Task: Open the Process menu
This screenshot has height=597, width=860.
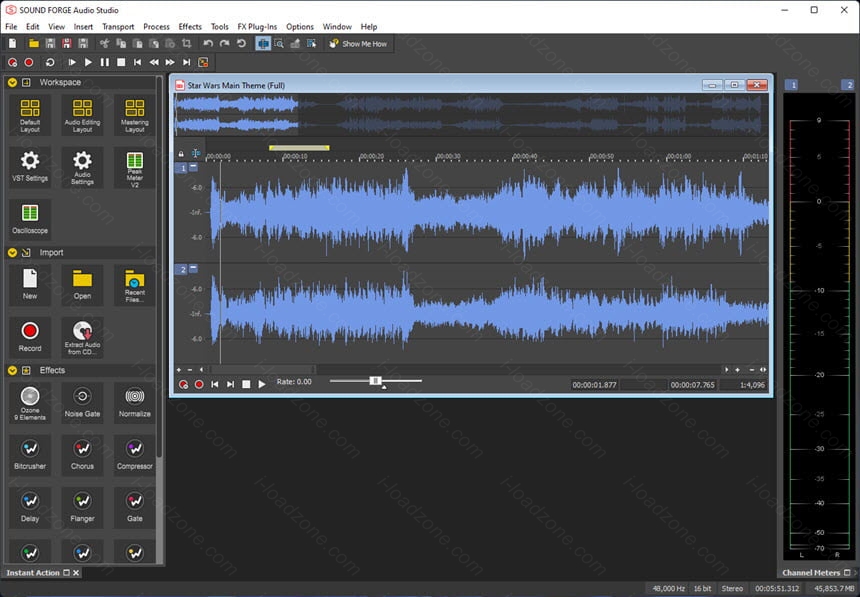Action: pos(156,26)
